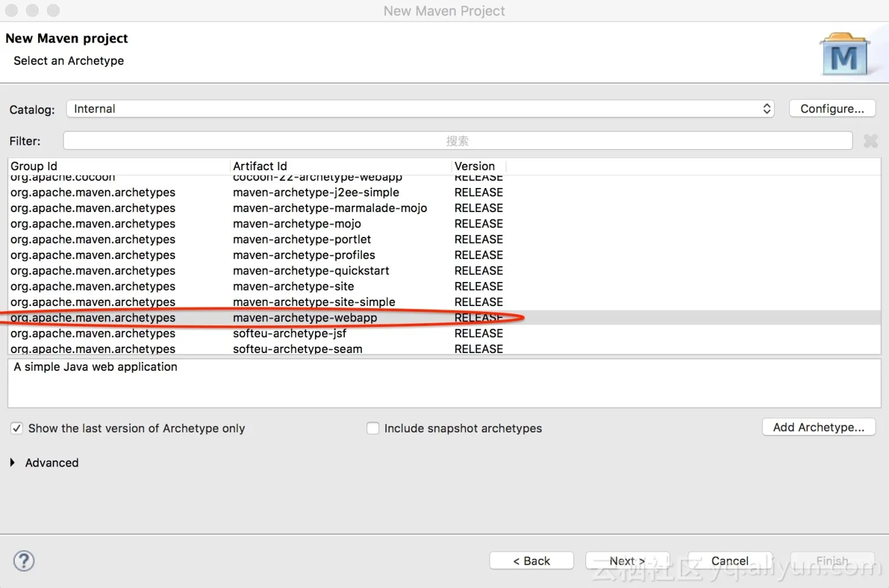Select the maven-archetype-portlet row
889x588 pixels.
(444, 239)
